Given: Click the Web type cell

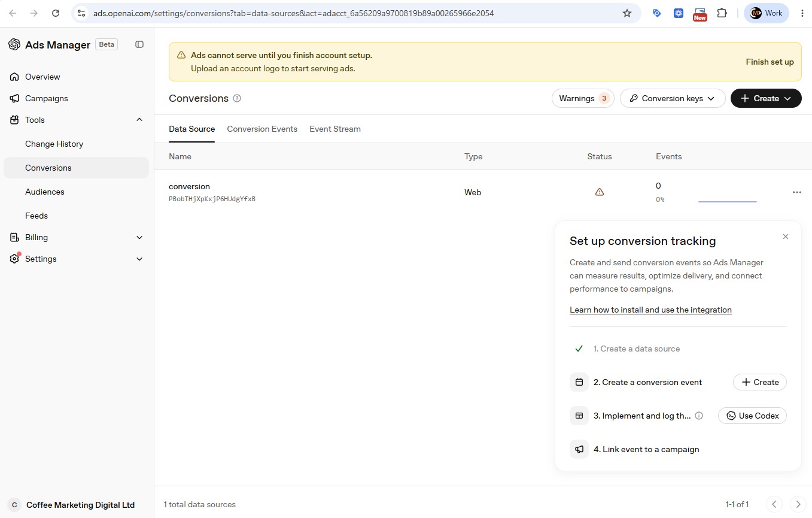Looking at the screenshot, I should coord(473,192).
